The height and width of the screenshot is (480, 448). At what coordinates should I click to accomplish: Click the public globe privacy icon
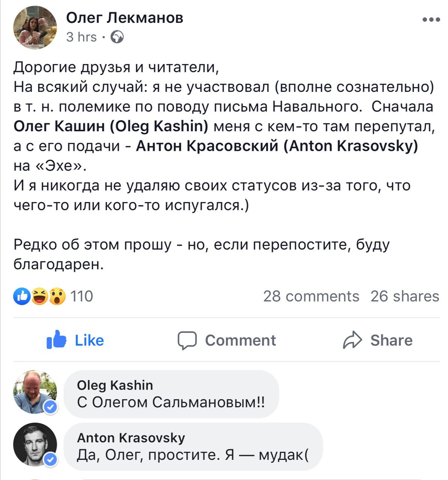(x=117, y=37)
